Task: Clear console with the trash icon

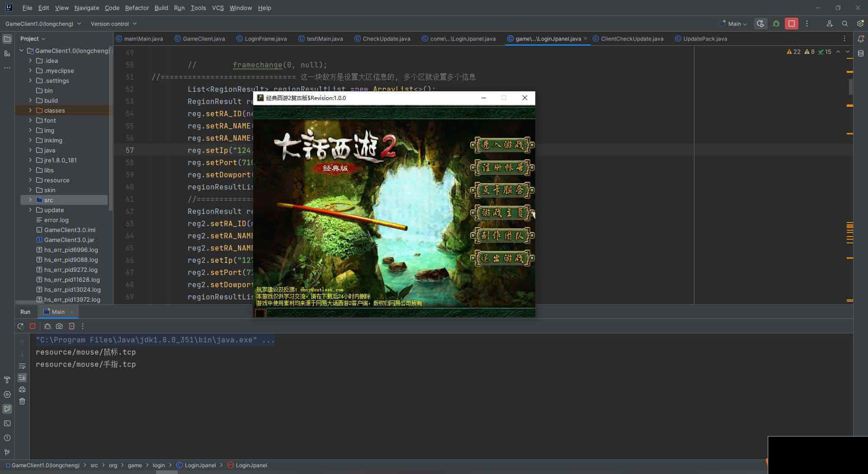Action: 22,401
